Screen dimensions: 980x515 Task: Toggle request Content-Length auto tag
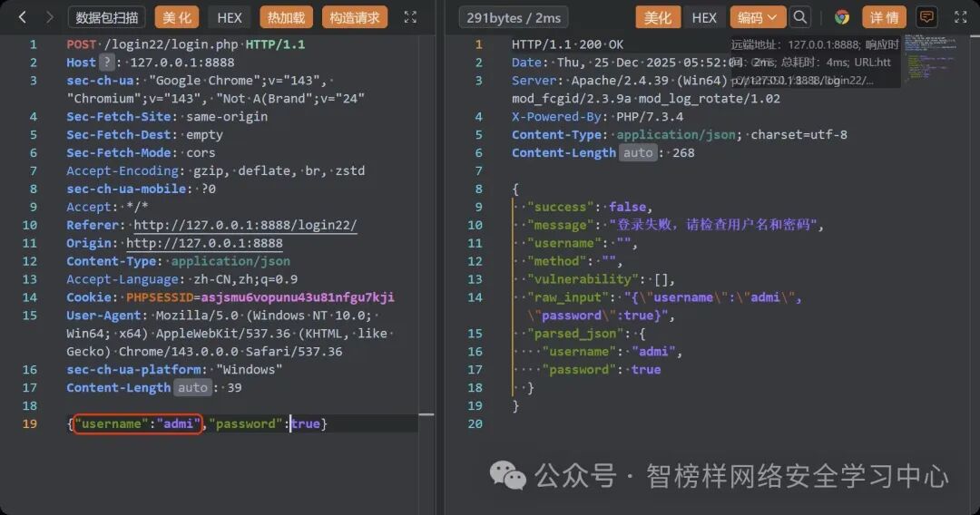pos(192,388)
